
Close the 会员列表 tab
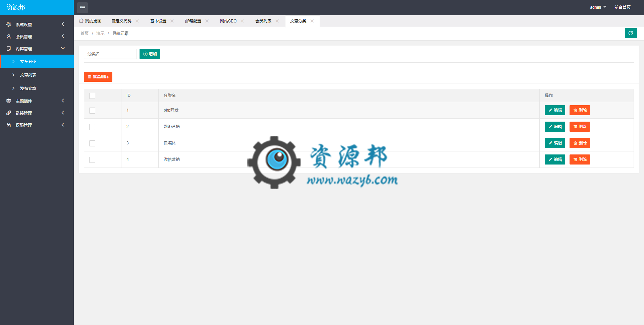[277, 21]
